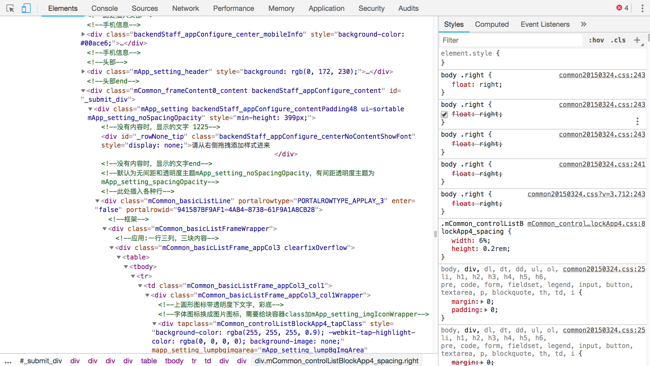Focus the styles Filter input field

(511, 40)
